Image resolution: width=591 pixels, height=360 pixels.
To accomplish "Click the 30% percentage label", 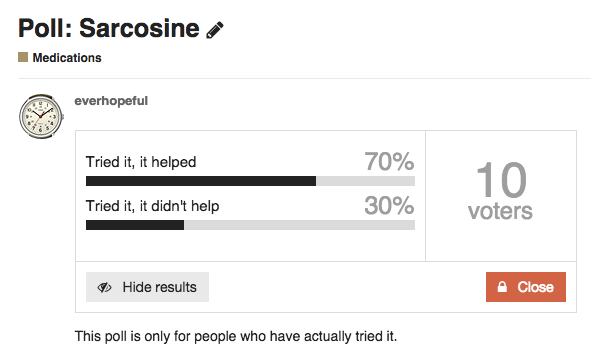I will pos(389,205).
